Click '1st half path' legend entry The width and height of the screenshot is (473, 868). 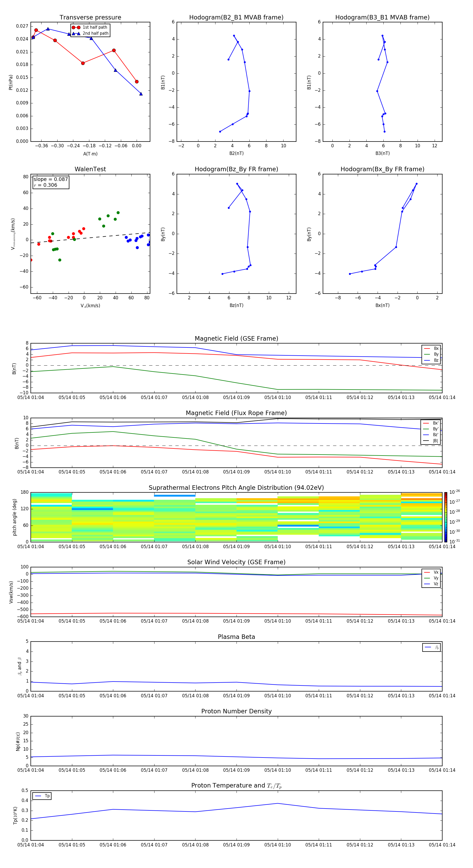[90, 27]
